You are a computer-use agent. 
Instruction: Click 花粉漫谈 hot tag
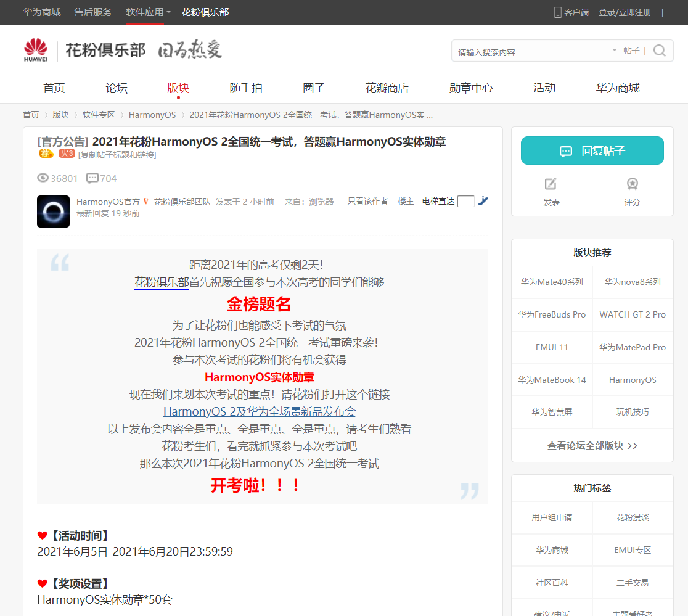point(633,518)
